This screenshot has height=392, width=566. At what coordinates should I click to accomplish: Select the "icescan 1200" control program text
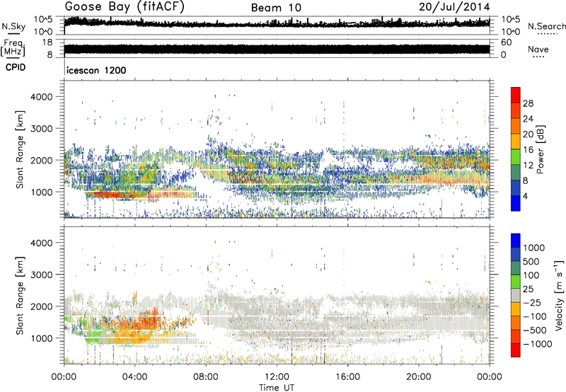[x=97, y=70]
